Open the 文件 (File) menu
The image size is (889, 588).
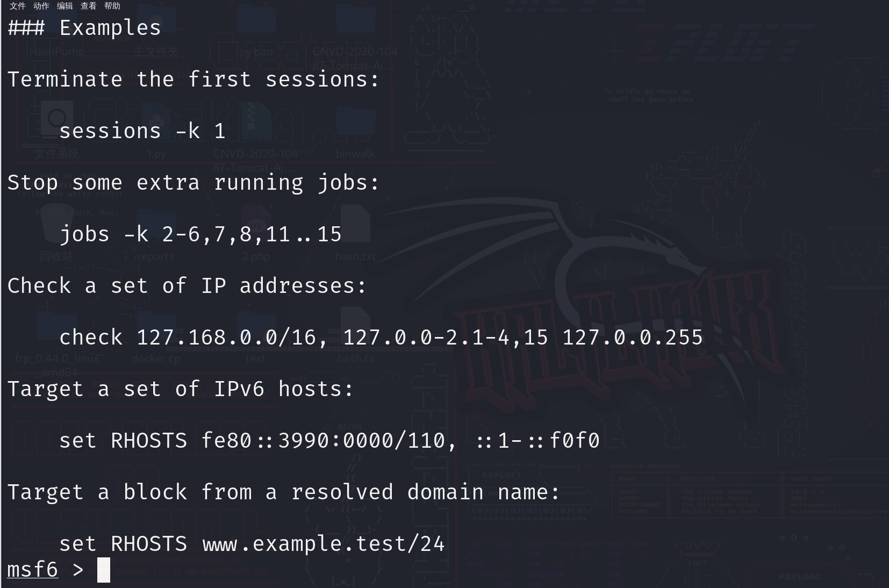click(x=17, y=6)
